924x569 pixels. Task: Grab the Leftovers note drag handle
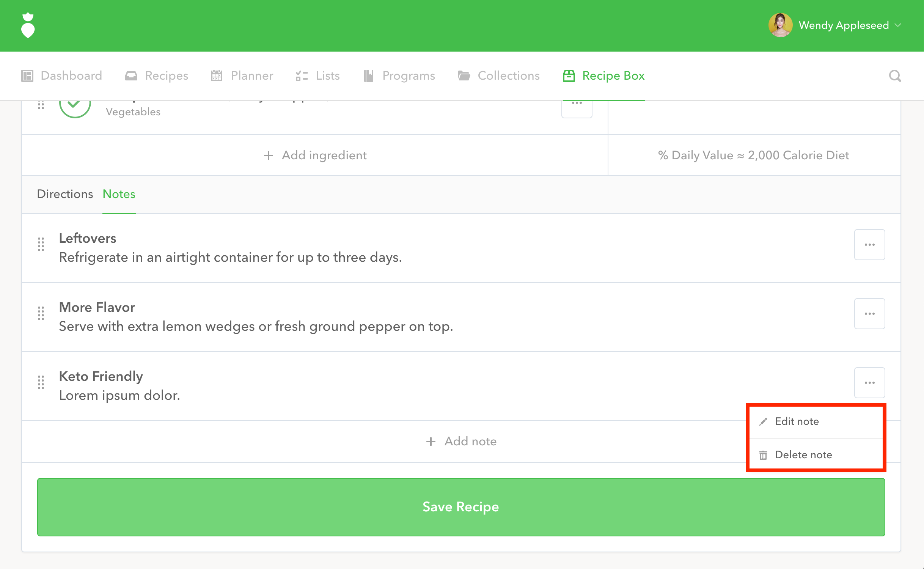pos(41,245)
